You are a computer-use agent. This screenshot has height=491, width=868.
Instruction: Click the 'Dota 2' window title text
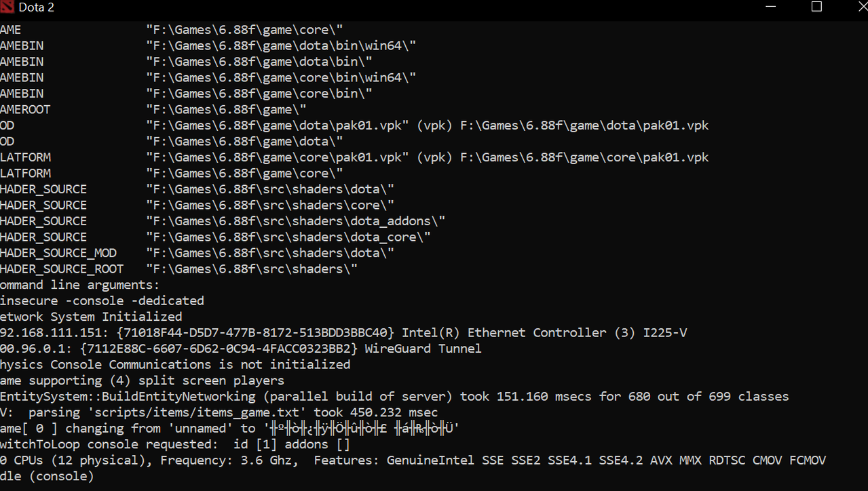(37, 7)
